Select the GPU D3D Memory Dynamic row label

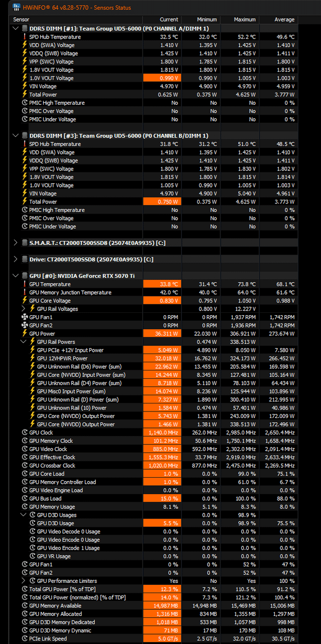tap(60, 630)
